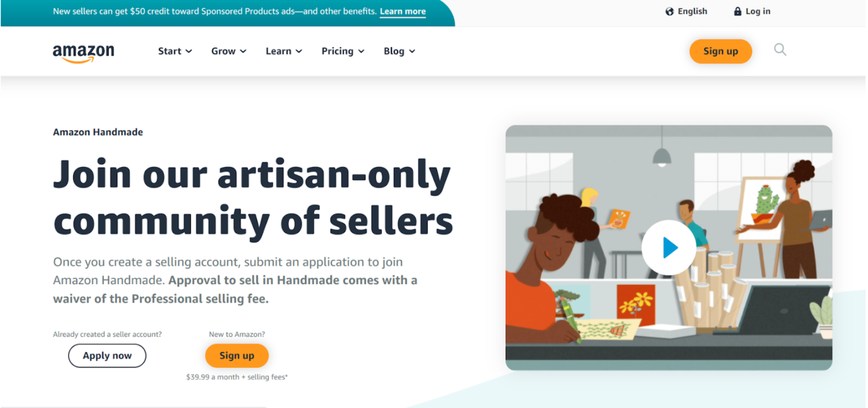The width and height of the screenshot is (868, 408).
Task: Follow the Learn more banner link
Action: pyautogui.click(x=403, y=11)
